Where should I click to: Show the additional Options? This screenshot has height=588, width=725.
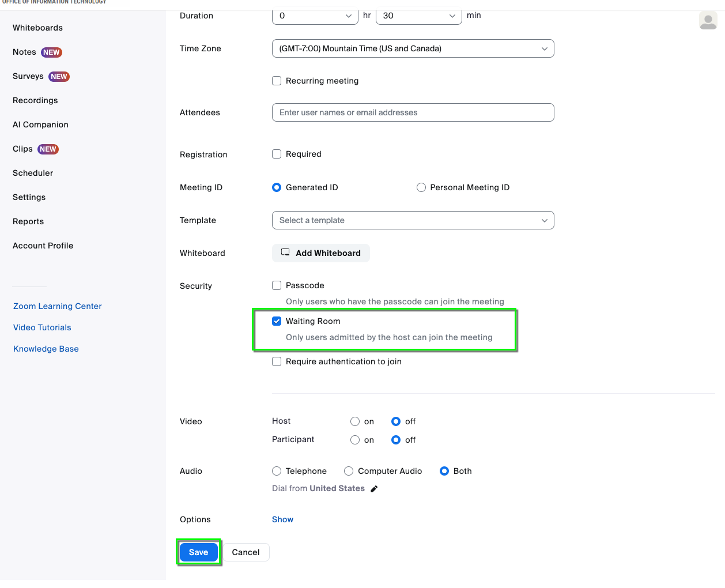point(282,519)
